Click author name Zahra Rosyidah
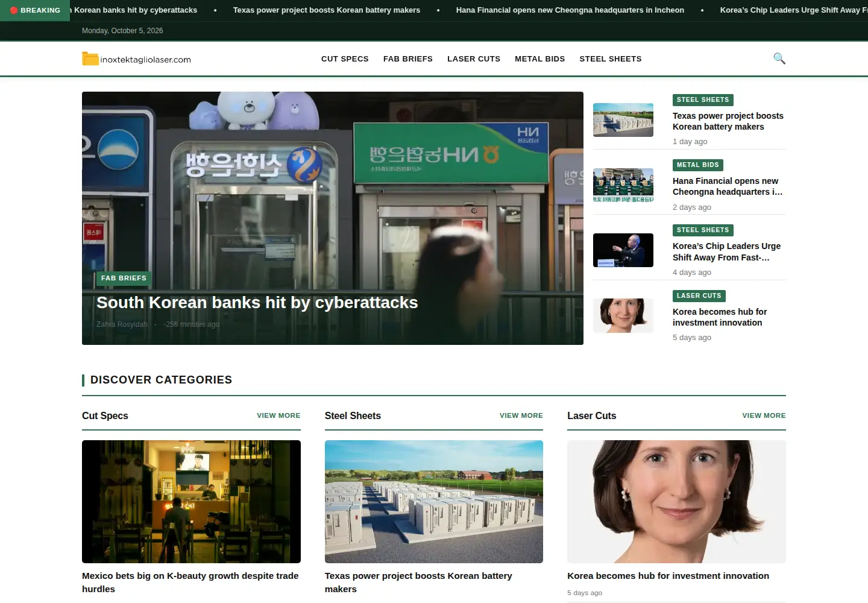Image resolution: width=868 pixels, height=603 pixels. point(122,324)
